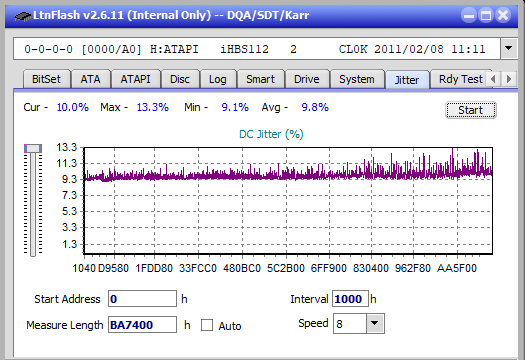The width and height of the screenshot is (525, 360).
Task: Click the x-axis label AA5F00
Action: (457, 268)
